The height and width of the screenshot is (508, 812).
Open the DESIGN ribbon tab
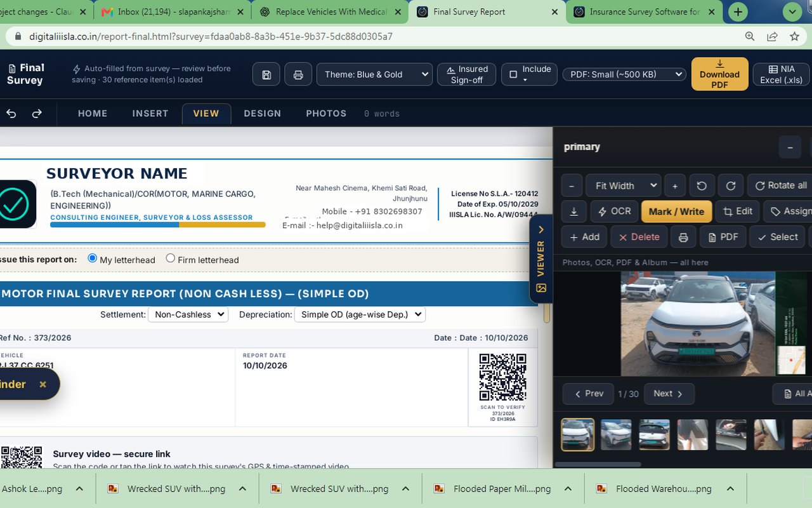pos(262,114)
